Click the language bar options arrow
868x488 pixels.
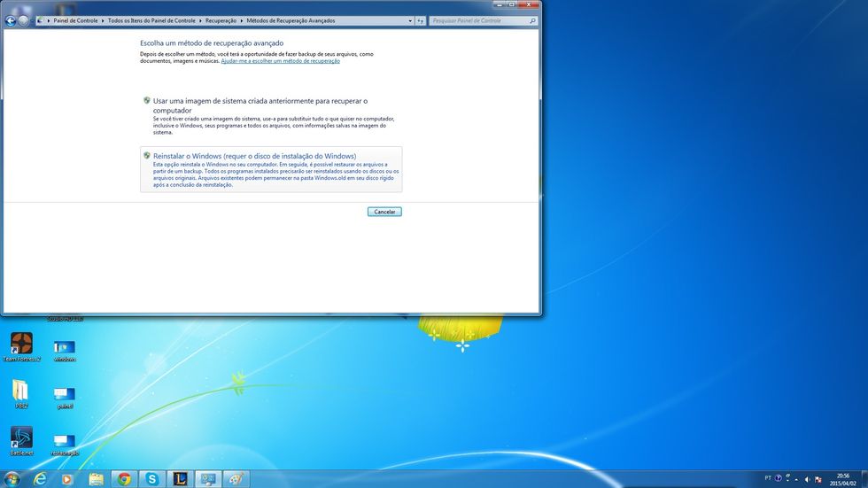pyautogui.click(x=787, y=481)
